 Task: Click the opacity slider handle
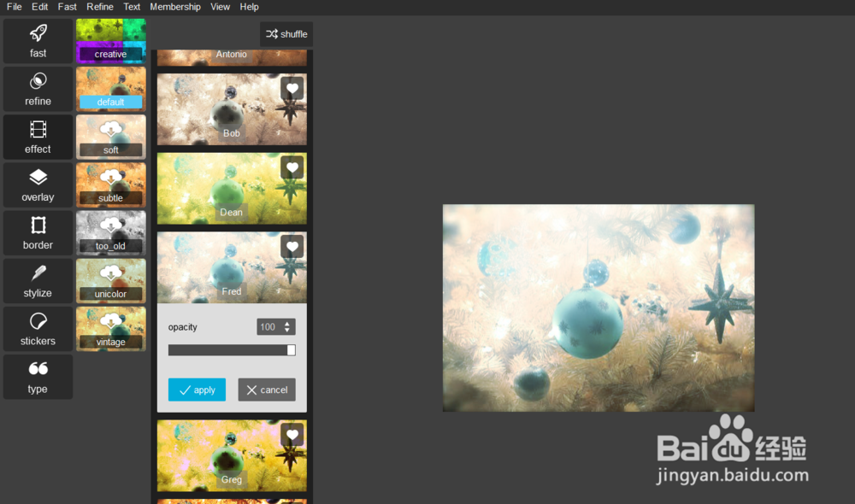coord(292,349)
